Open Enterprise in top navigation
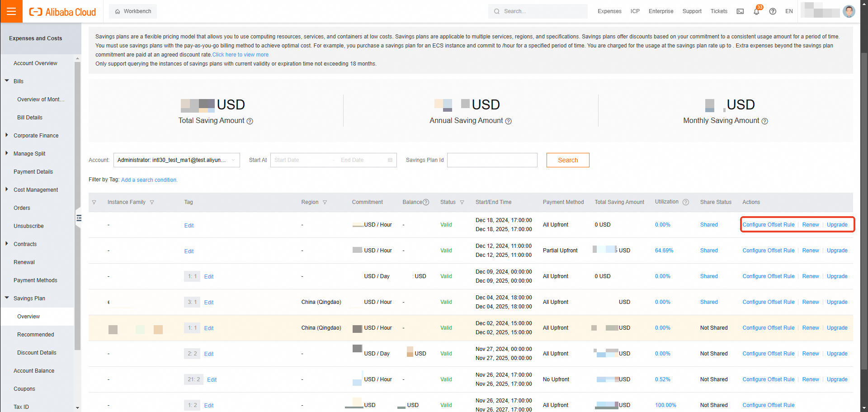The width and height of the screenshot is (868, 412). pos(661,11)
